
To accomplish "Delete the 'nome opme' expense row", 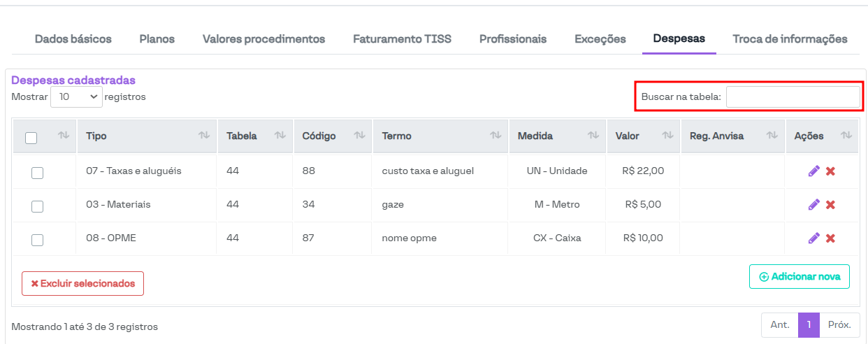I will click(830, 238).
